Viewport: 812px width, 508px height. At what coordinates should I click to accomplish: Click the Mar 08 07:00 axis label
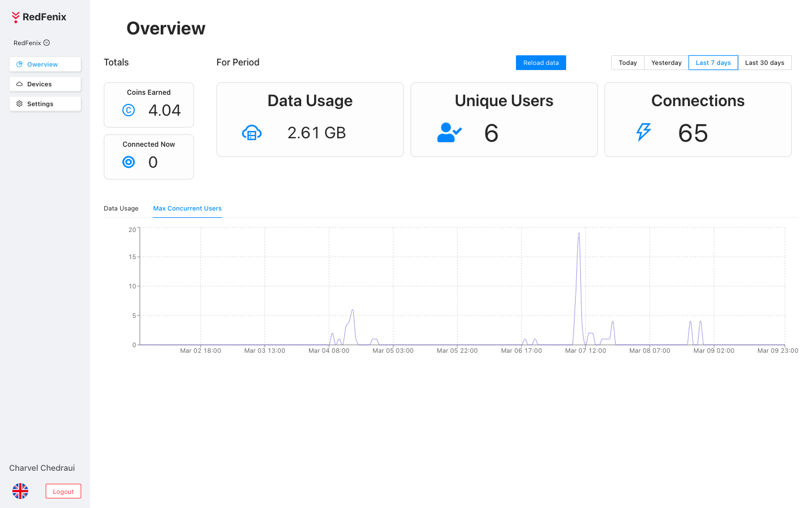point(650,351)
